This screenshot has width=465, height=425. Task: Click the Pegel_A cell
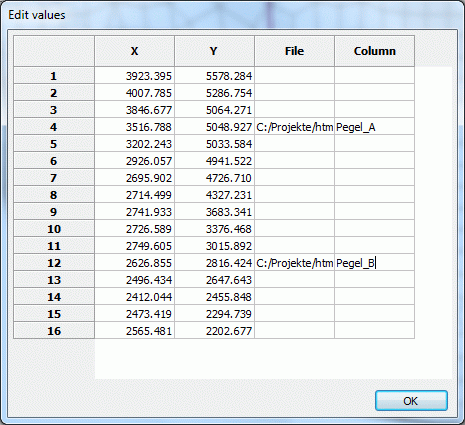375,127
